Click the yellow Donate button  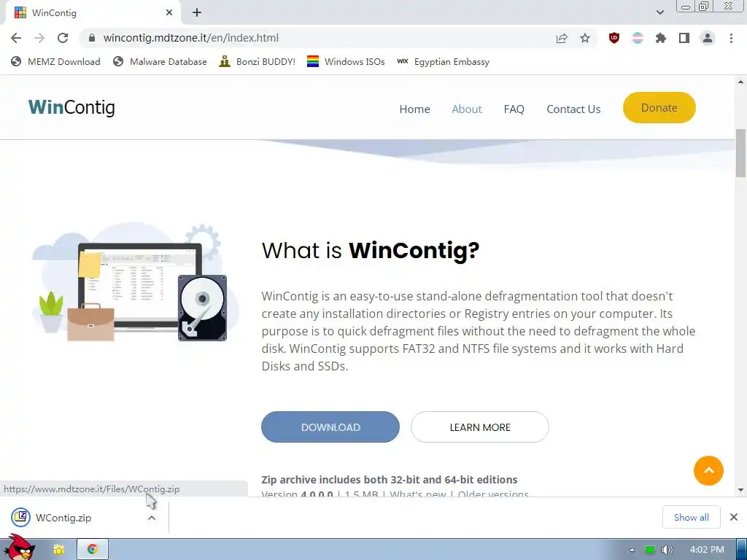pos(659,108)
